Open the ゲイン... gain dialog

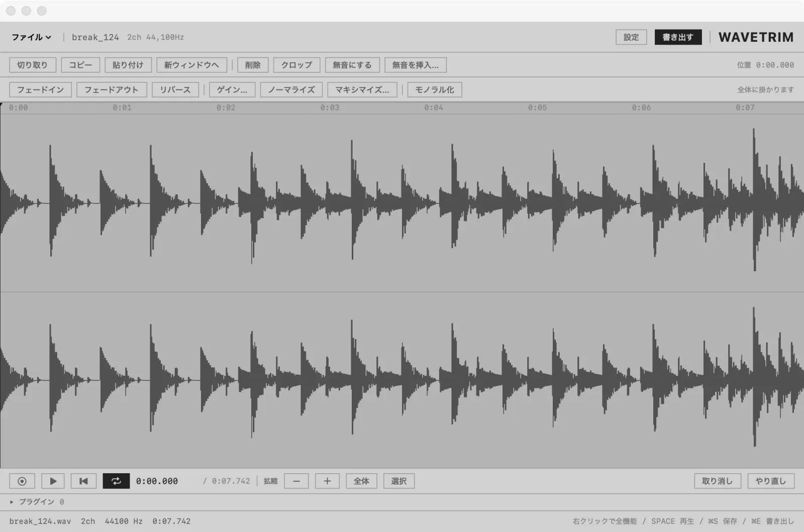[232, 90]
